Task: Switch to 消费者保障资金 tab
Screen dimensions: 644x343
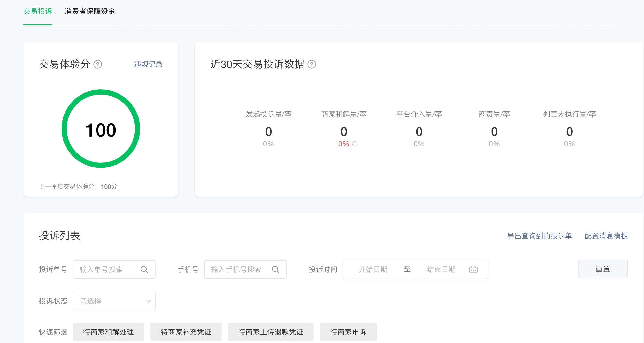Action: tap(90, 11)
